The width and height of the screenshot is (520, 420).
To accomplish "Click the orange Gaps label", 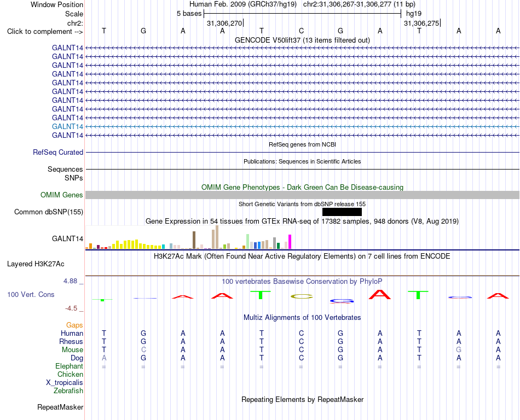I will pos(74,325).
